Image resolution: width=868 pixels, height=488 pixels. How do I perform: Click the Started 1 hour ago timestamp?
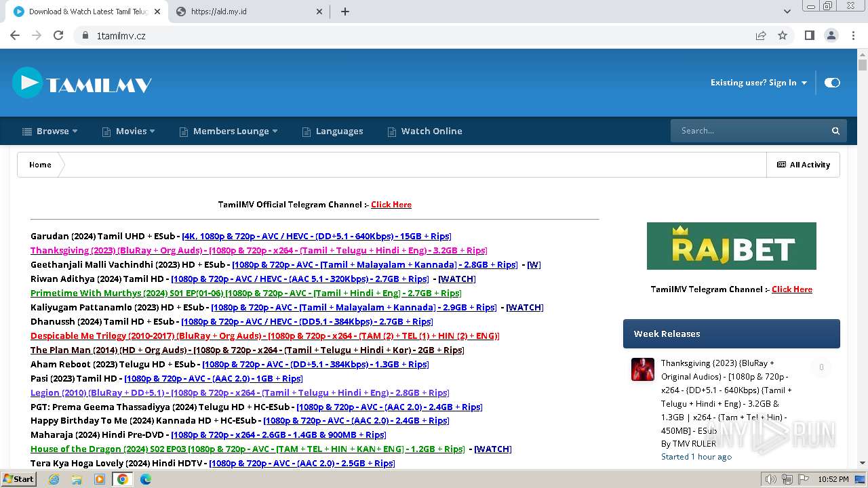[696, 457]
